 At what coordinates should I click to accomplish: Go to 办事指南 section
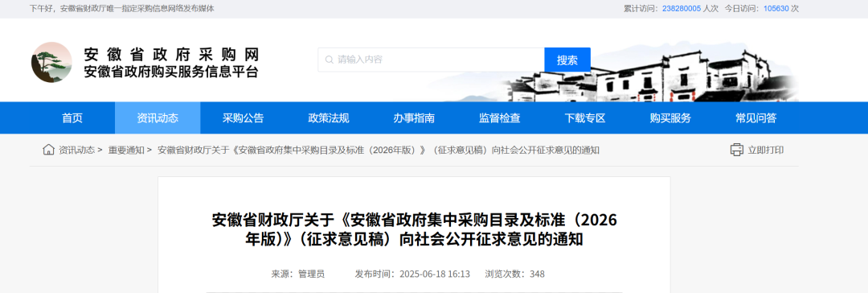(x=414, y=118)
